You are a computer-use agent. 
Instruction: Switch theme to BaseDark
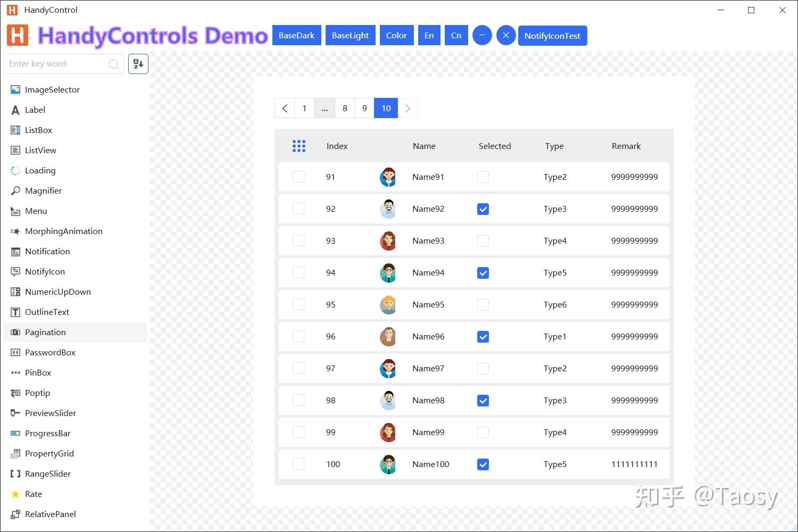(296, 35)
